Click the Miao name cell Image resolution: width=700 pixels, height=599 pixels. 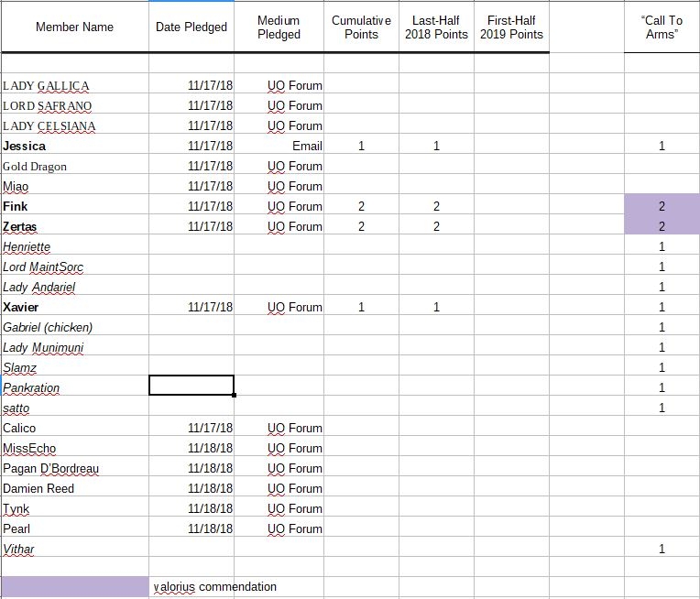[x=74, y=184]
